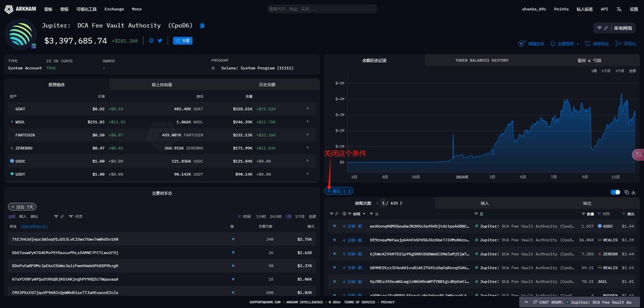The width and height of the screenshot is (644, 308).
Task: Click the floating translate widget at the right edge
Action: click(638, 155)
